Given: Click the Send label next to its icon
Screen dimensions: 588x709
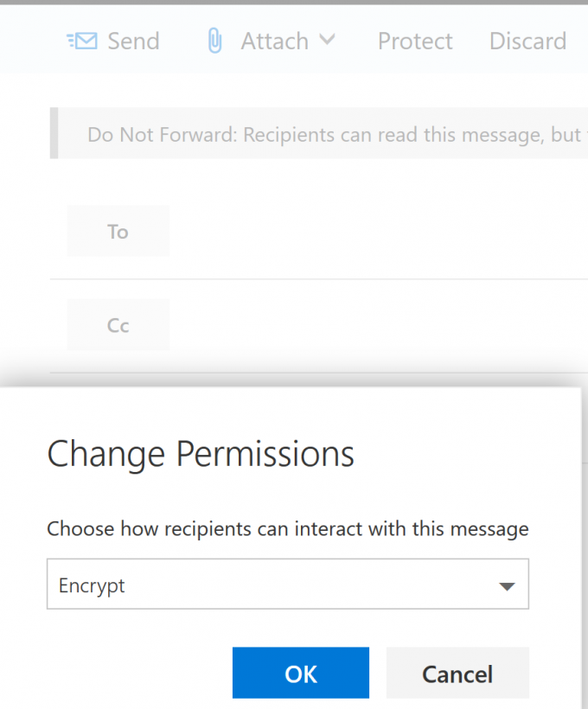Looking at the screenshot, I should [134, 40].
